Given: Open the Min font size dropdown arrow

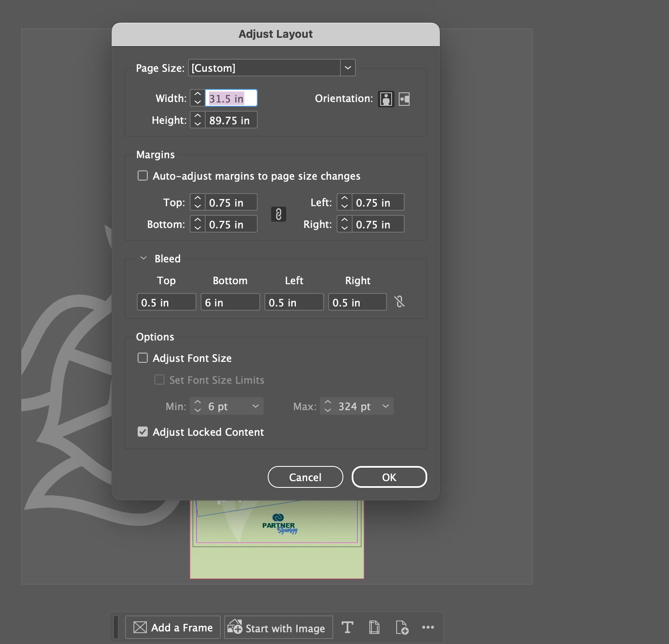Looking at the screenshot, I should [256, 406].
